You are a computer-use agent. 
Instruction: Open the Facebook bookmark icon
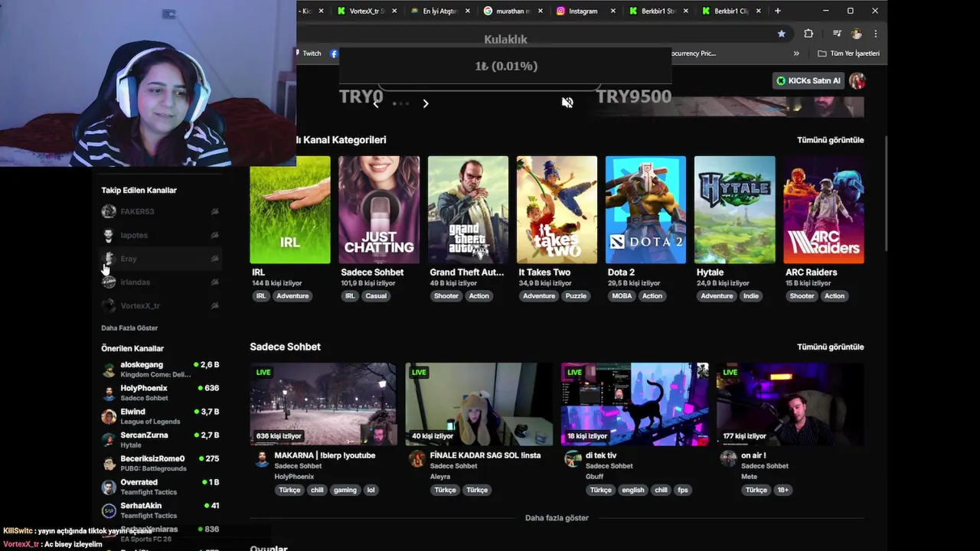(334, 54)
